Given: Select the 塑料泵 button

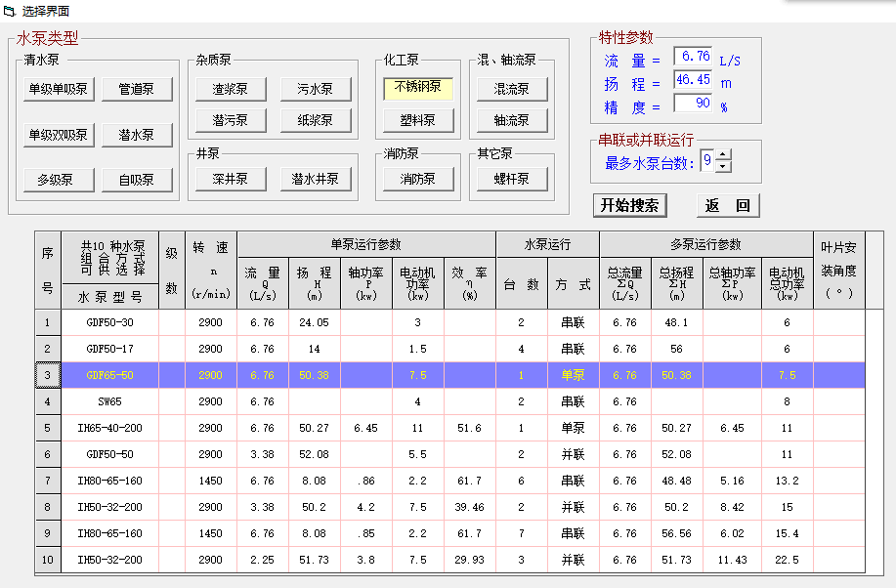Looking at the screenshot, I should pyautogui.click(x=418, y=120).
